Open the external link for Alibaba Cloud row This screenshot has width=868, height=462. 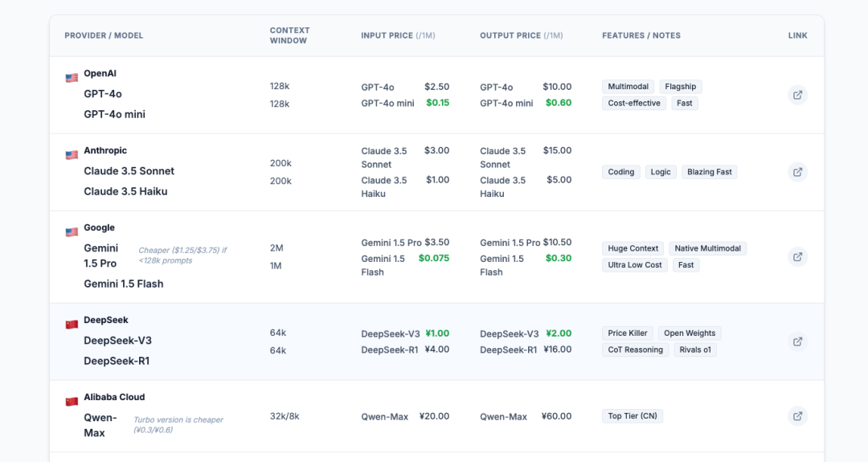(797, 416)
